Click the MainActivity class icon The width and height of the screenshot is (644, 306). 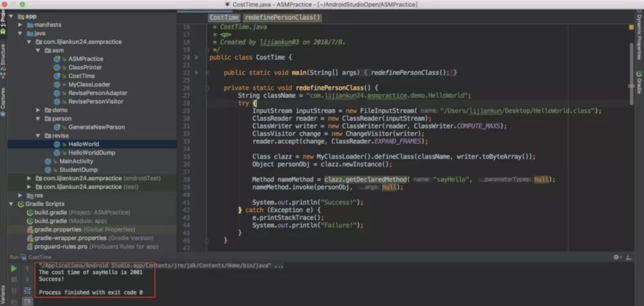point(48,161)
